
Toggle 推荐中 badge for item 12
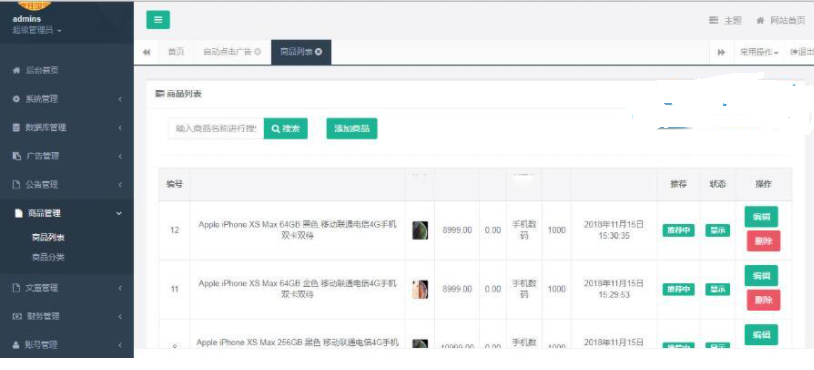tap(679, 230)
